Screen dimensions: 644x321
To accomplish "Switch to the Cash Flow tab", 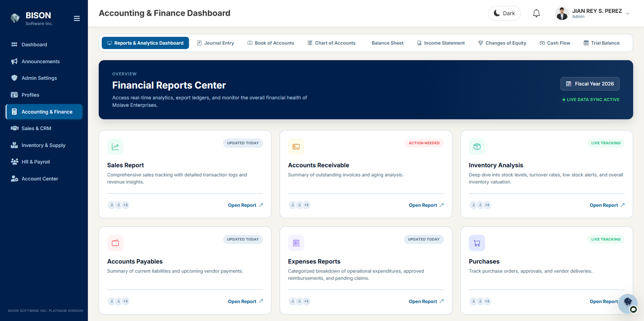I will 555,43.
